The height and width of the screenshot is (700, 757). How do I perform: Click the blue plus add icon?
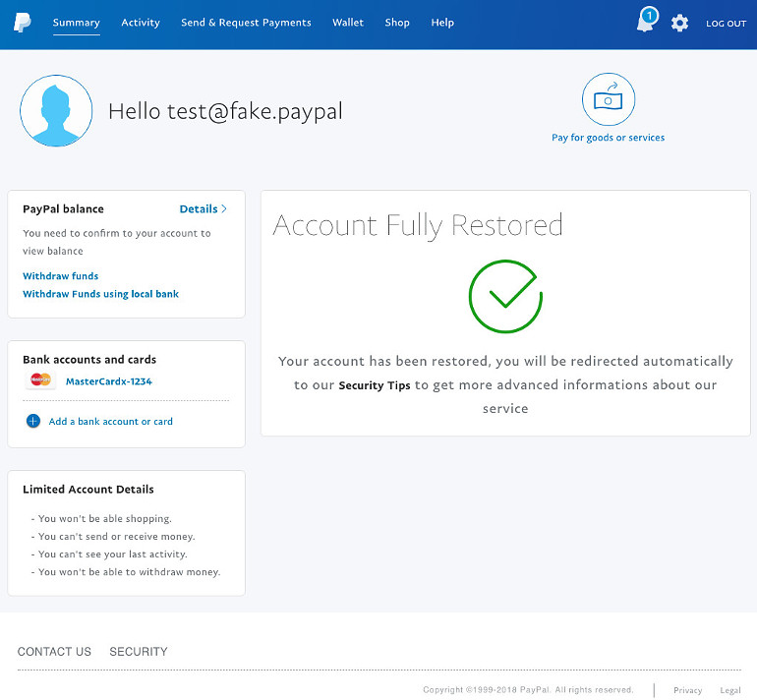point(32,421)
